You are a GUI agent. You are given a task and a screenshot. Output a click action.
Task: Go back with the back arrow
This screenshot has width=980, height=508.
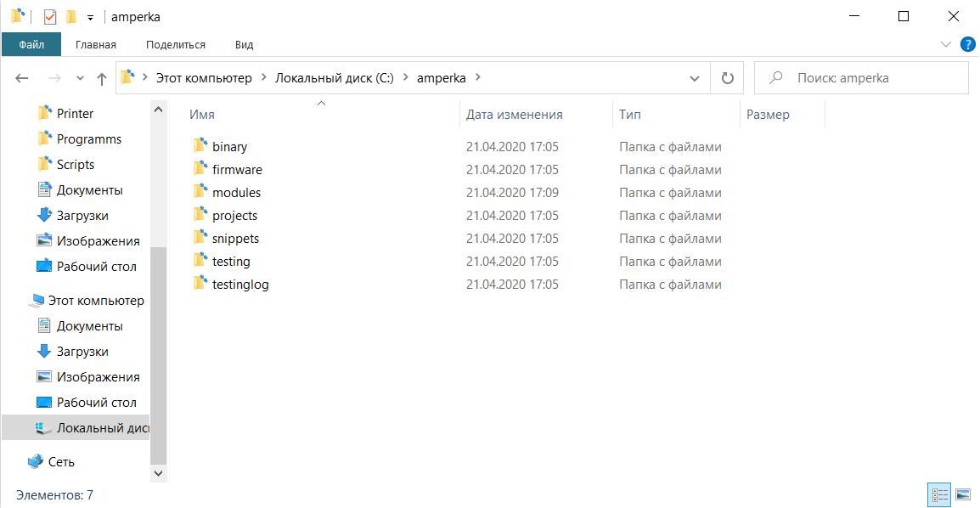22,78
